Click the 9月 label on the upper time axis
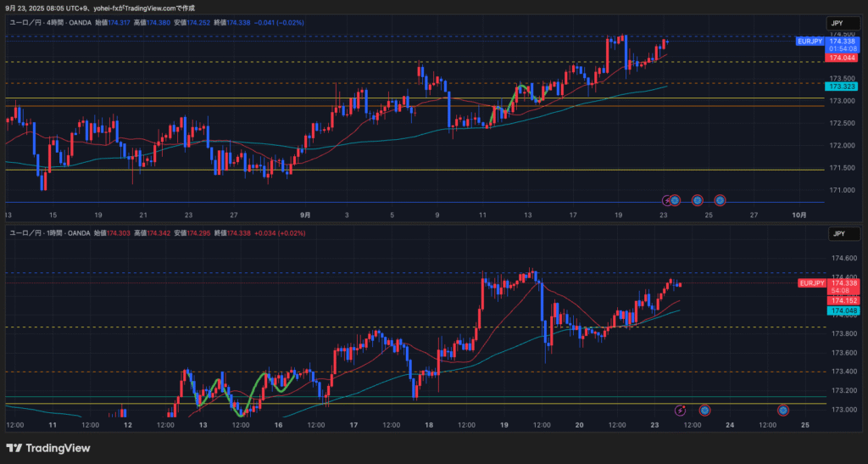This screenshot has width=868, height=464. [305, 215]
